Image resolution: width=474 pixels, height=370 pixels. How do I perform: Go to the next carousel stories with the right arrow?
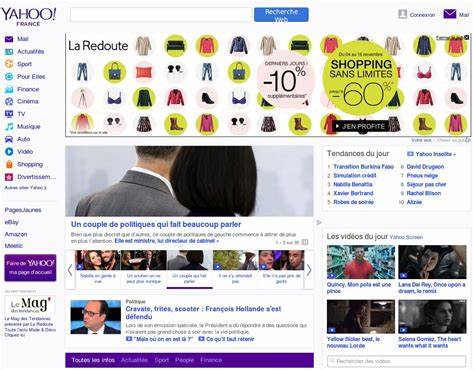[309, 270]
